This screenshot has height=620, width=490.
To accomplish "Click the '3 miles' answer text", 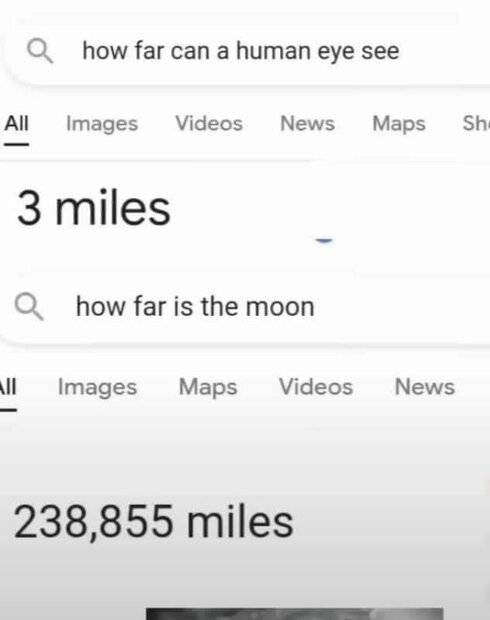I will [94, 208].
